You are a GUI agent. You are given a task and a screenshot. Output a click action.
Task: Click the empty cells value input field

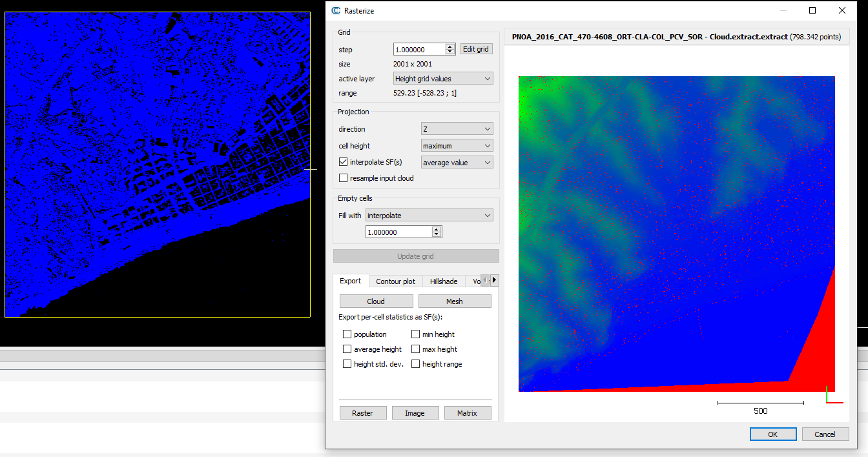pos(398,232)
